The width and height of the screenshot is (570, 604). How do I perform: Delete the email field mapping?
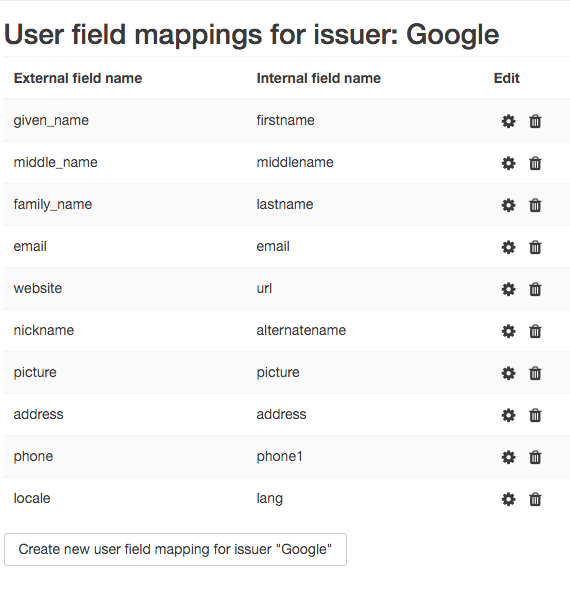tap(535, 247)
